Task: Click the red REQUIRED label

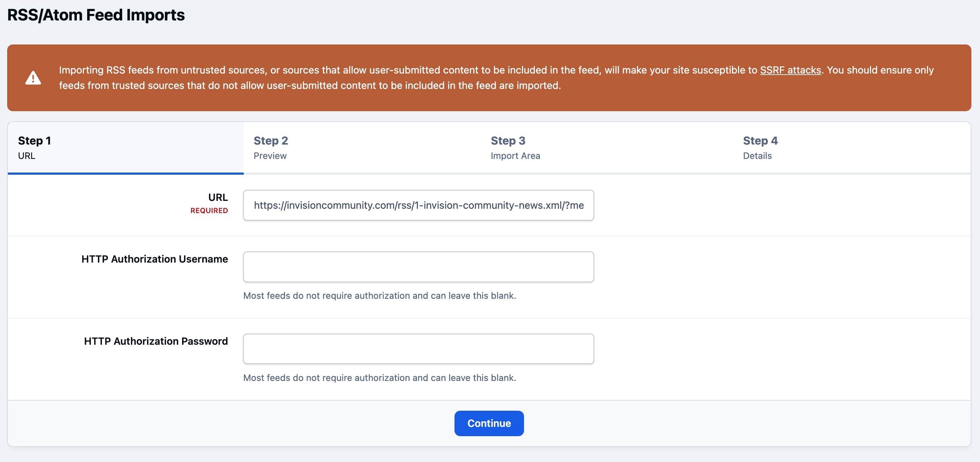Action: [209, 211]
